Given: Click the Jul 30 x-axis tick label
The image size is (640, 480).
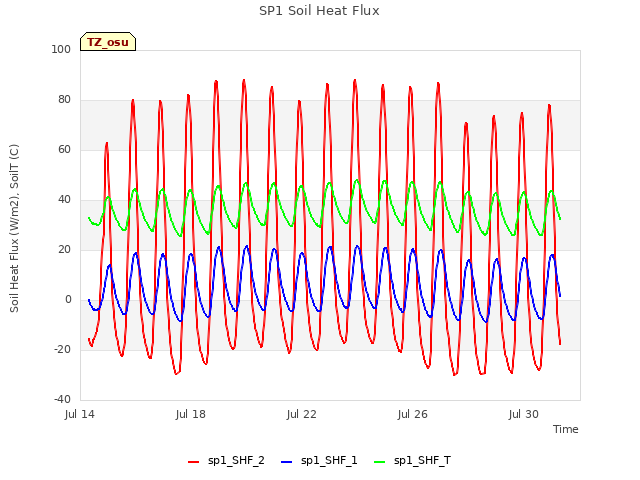Looking at the screenshot, I should (x=524, y=414).
